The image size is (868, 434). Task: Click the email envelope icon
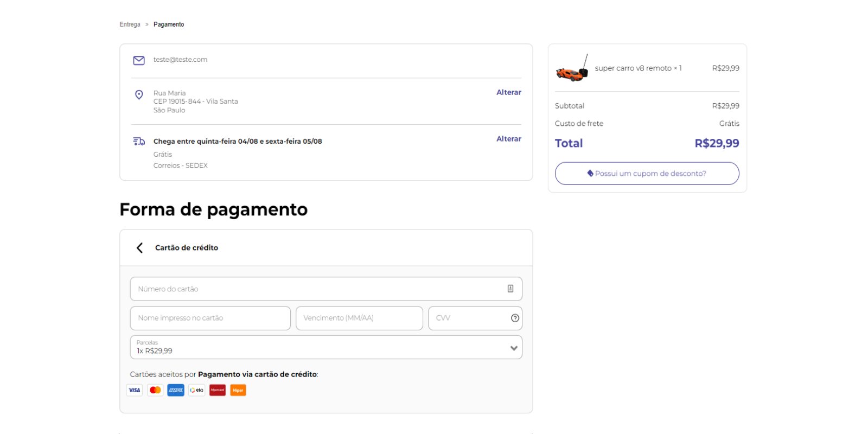(x=139, y=60)
